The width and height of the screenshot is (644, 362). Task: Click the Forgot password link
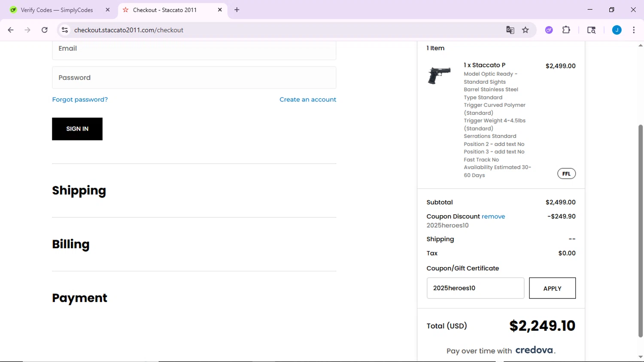[80, 100]
